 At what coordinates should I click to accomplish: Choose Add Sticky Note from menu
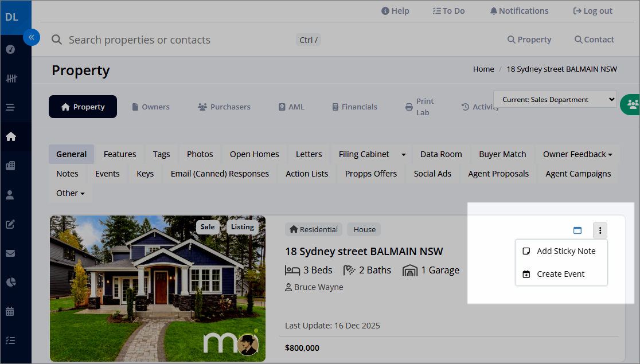pyautogui.click(x=561, y=251)
